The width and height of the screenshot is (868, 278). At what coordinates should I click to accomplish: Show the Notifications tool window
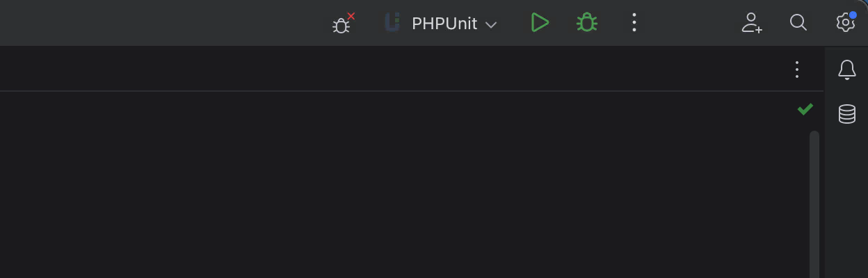point(846,69)
